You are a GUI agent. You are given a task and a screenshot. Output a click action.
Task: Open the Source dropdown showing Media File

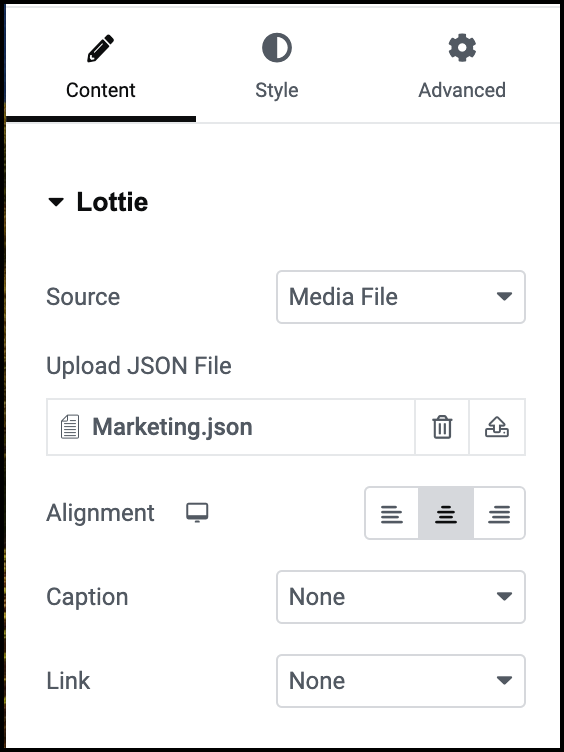pos(401,297)
